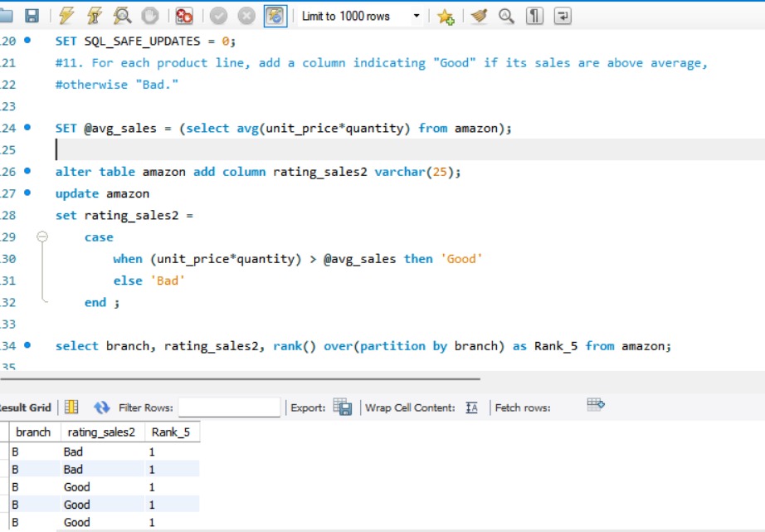The height and width of the screenshot is (532, 765).
Task: Click the statement marker dot on the select branch line
Action: click(27, 345)
